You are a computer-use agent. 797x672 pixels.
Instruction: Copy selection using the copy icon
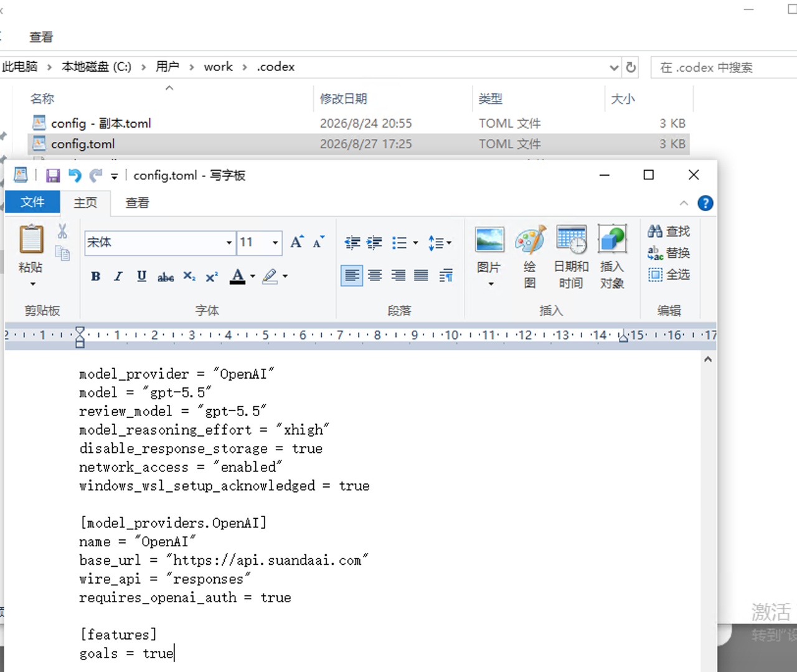point(62,253)
